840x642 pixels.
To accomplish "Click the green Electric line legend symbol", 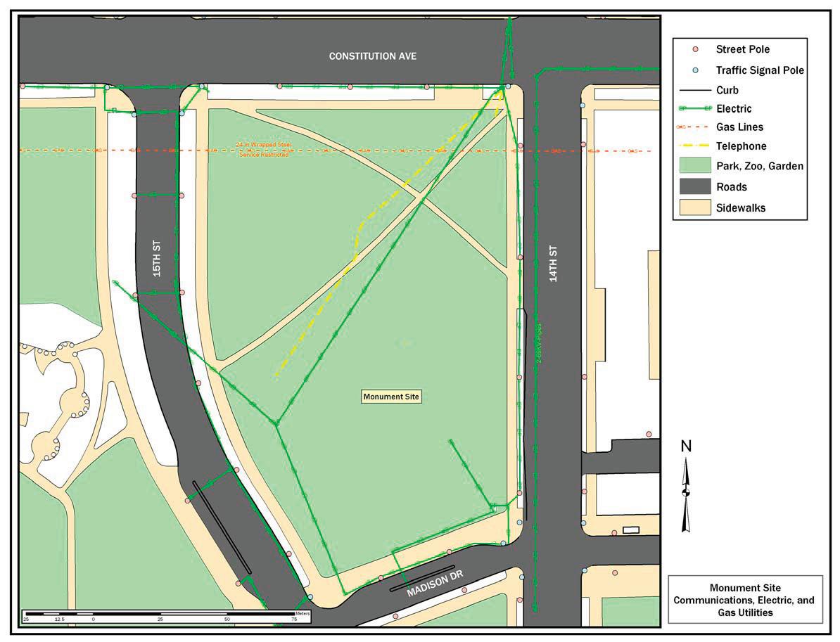I will tap(695, 109).
